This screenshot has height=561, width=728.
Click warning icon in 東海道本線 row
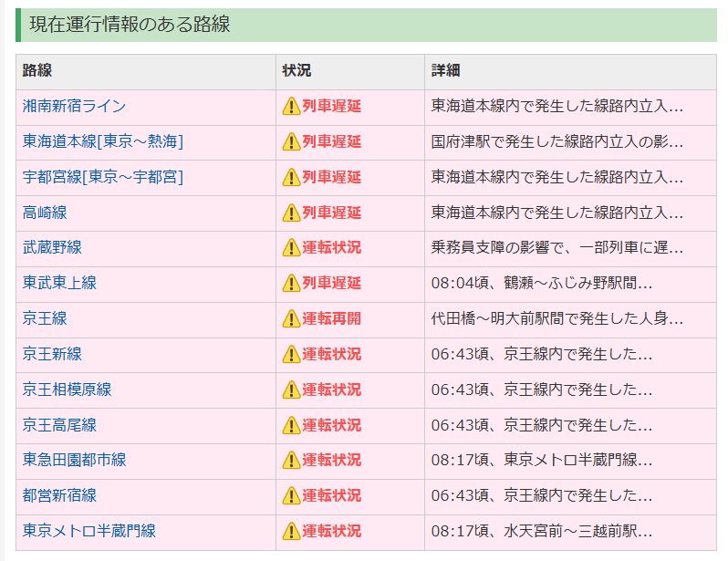[291, 141]
